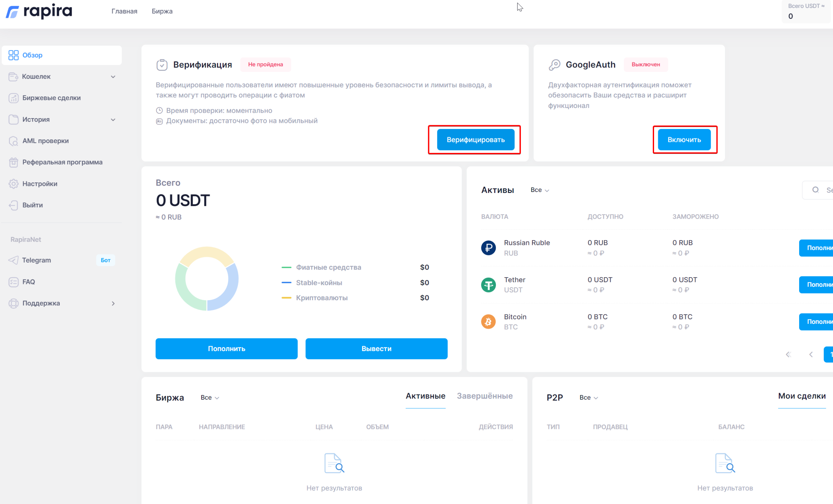The height and width of the screenshot is (504, 833).
Task: Open the Биржа Все filter dropdown
Action: [x=210, y=398]
